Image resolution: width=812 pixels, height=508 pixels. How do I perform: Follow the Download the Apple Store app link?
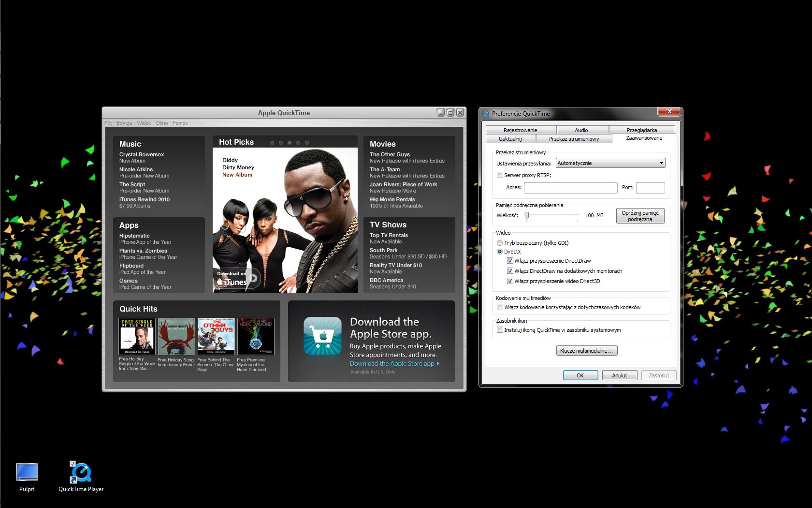394,364
